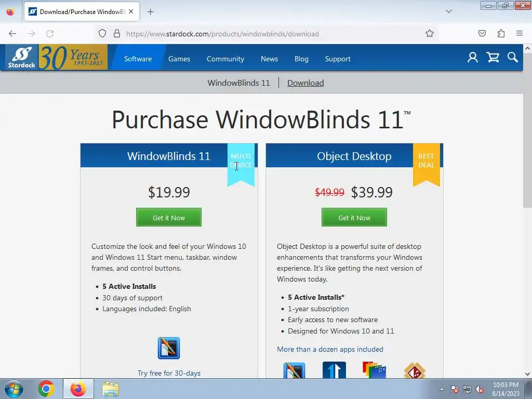
Task: Click the network tray icon
Action: click(467, 389)
